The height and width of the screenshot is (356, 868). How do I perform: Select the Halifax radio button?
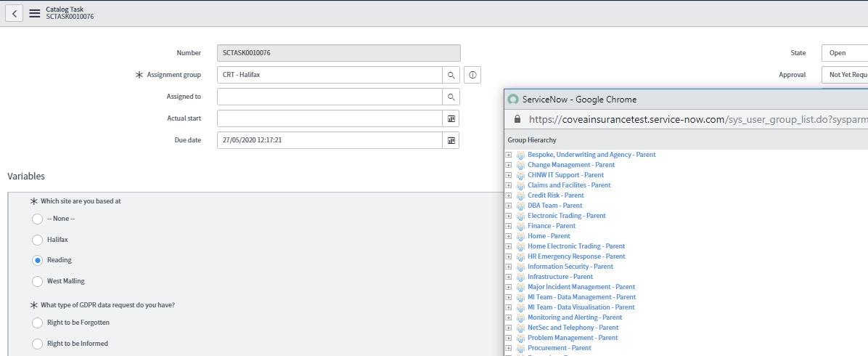click(x=37, y=240)
